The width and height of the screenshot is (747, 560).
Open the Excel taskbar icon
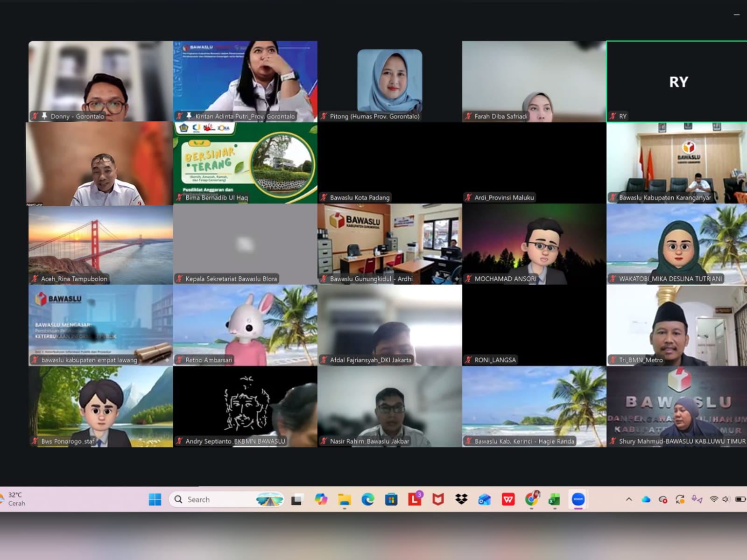pyautogui.click(x=554, y=499)
